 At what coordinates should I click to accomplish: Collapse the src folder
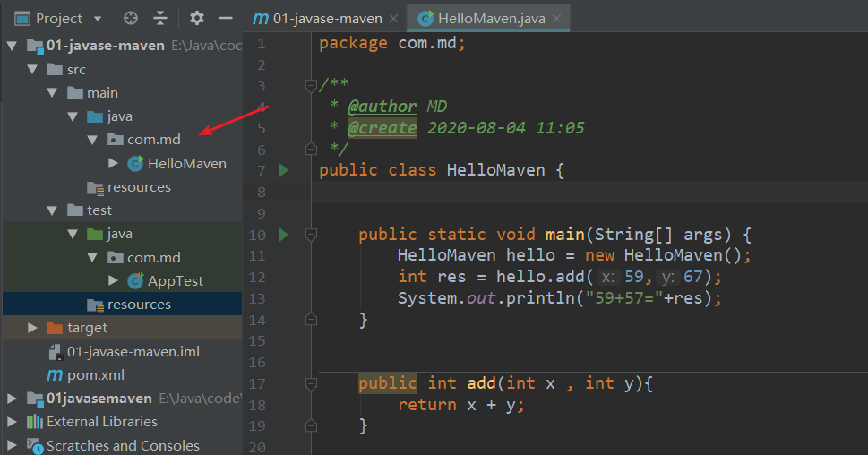(x=34, y=69)
